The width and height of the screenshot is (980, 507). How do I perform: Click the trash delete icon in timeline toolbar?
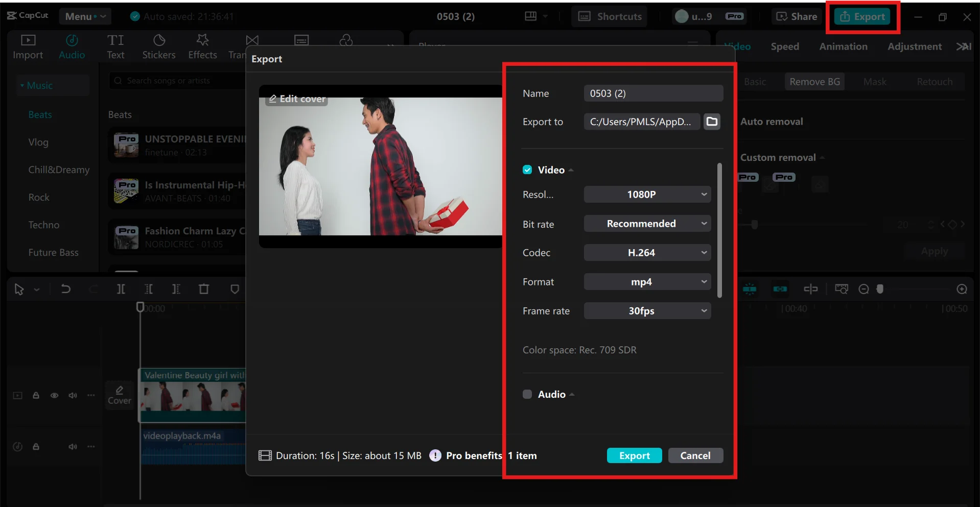(x=203, y=289)
